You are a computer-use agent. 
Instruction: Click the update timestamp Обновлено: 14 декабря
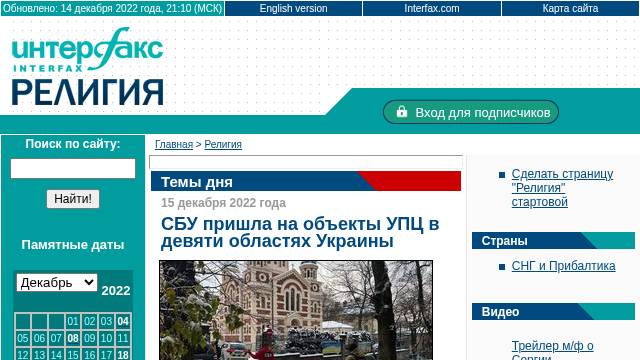(x=112, y=9)
